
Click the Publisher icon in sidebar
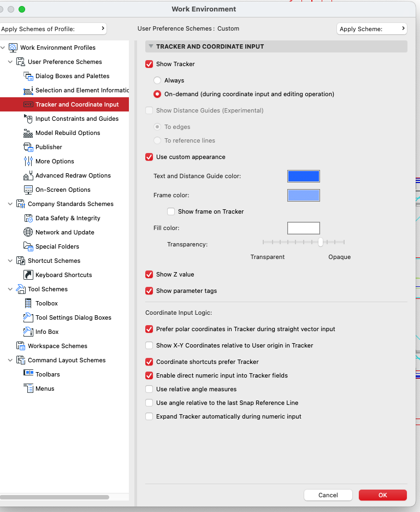[x=28, y=147]
